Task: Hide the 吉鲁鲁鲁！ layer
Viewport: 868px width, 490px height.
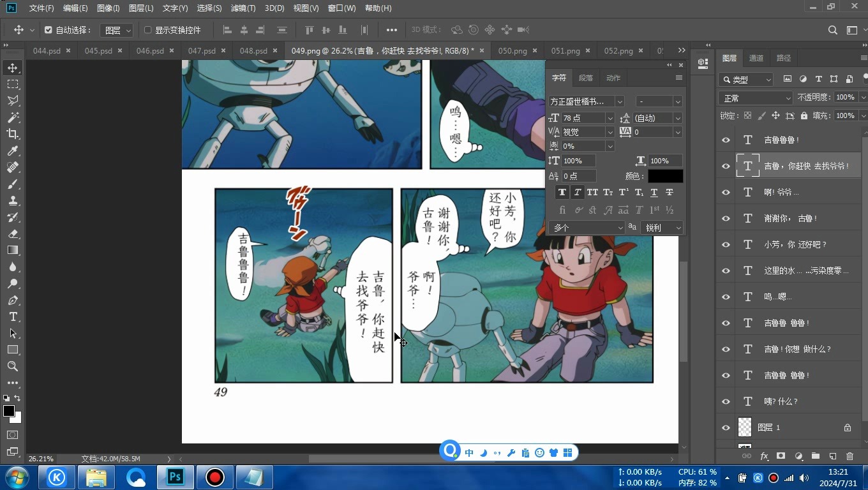Action: point(726,140)
